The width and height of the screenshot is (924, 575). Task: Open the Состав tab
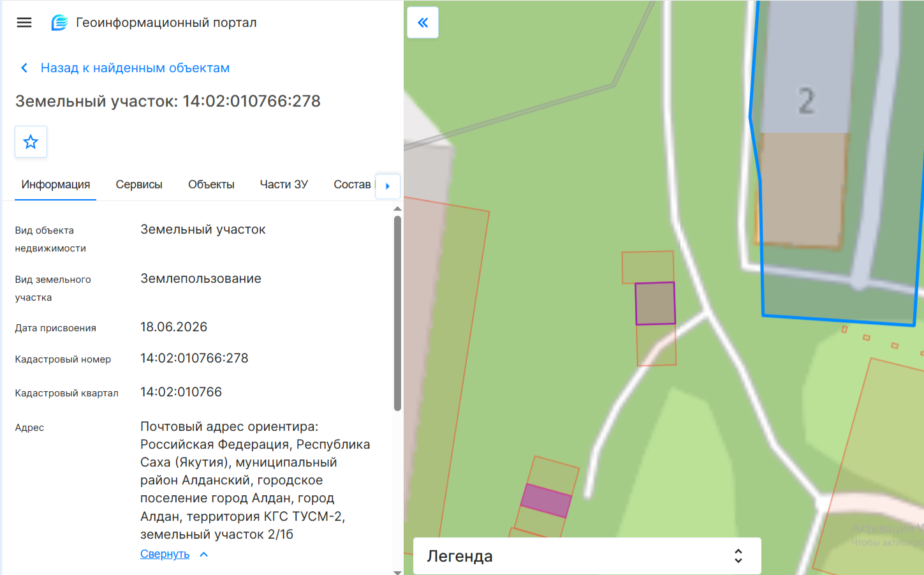pyautogui.click(x=352, y=184)
